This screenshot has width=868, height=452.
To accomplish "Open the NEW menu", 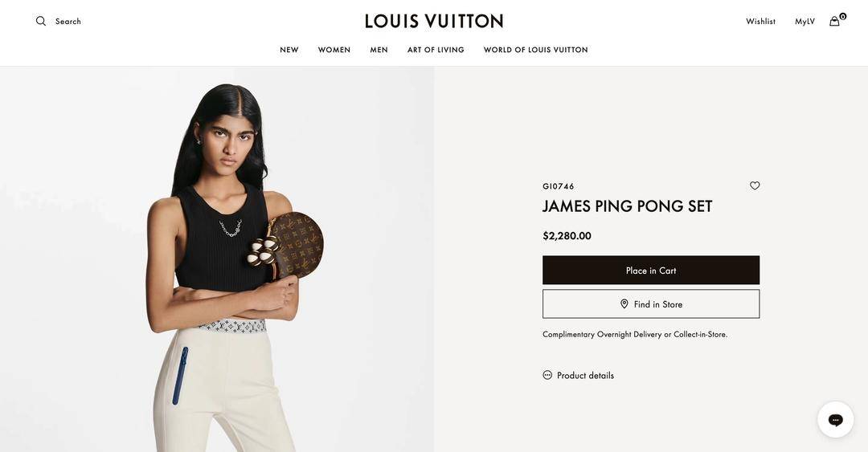I will 289,50.
